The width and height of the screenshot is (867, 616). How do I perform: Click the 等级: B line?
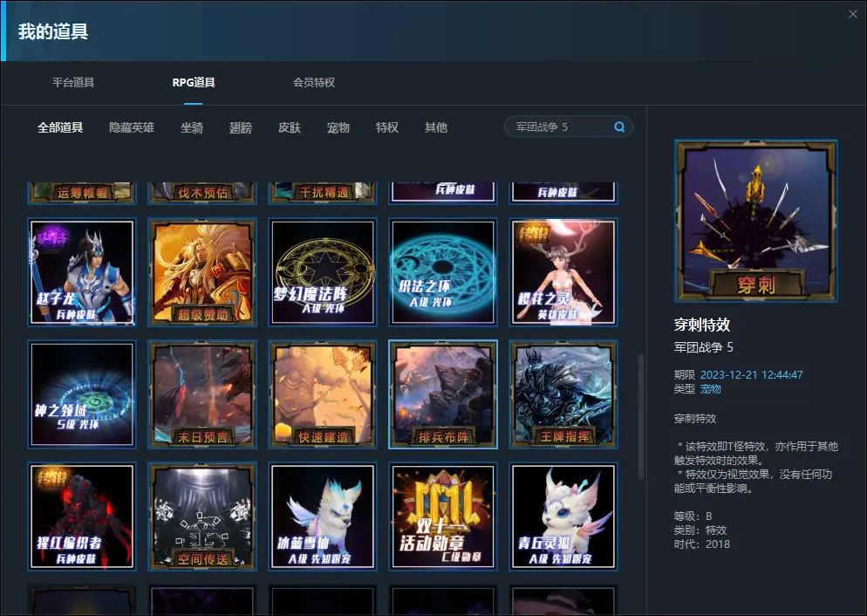(x=693, y=517)
